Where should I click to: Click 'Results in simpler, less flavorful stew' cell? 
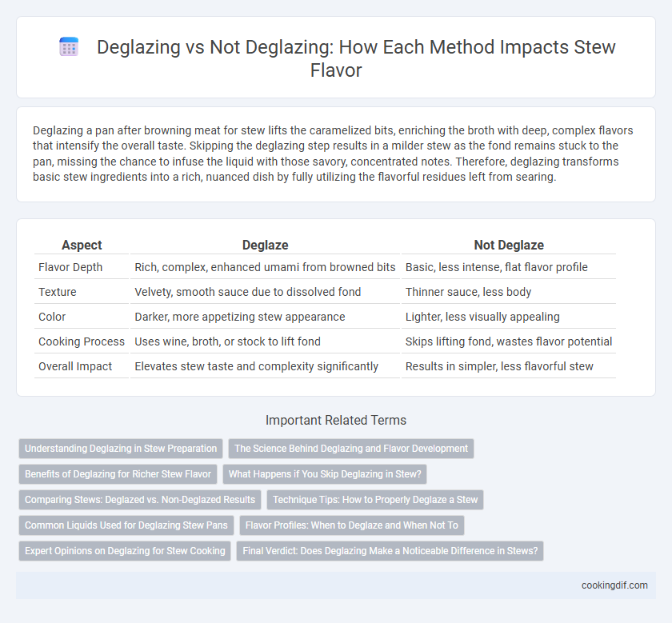[x=509, y=366]
